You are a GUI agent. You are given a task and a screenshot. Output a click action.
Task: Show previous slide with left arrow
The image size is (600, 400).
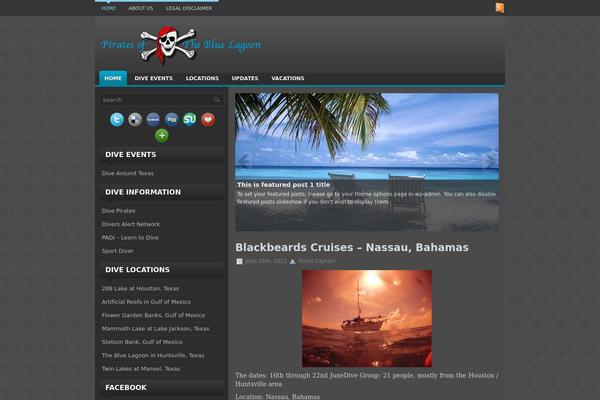pos(244,161)
